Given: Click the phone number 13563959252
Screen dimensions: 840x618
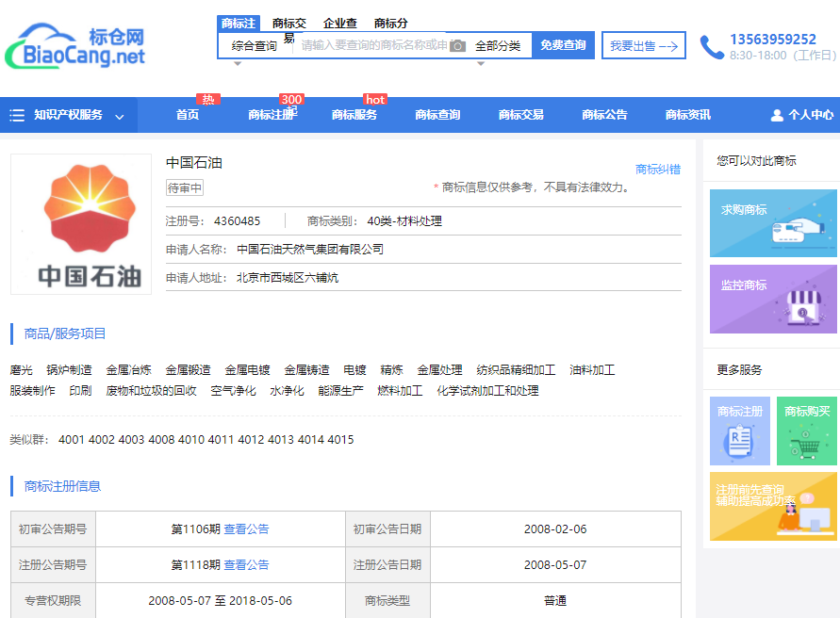Looking at the screenshot, I should click(x=773, y=39).
